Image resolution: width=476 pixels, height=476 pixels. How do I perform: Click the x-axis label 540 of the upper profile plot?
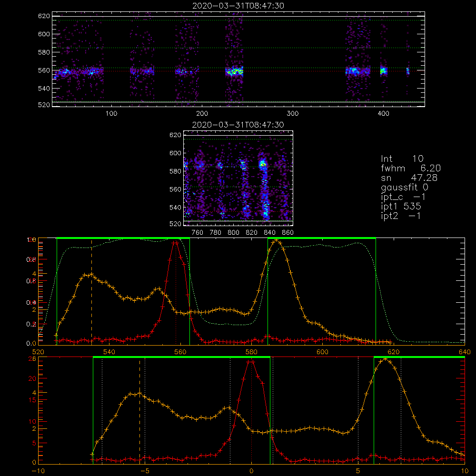point(109,352)
